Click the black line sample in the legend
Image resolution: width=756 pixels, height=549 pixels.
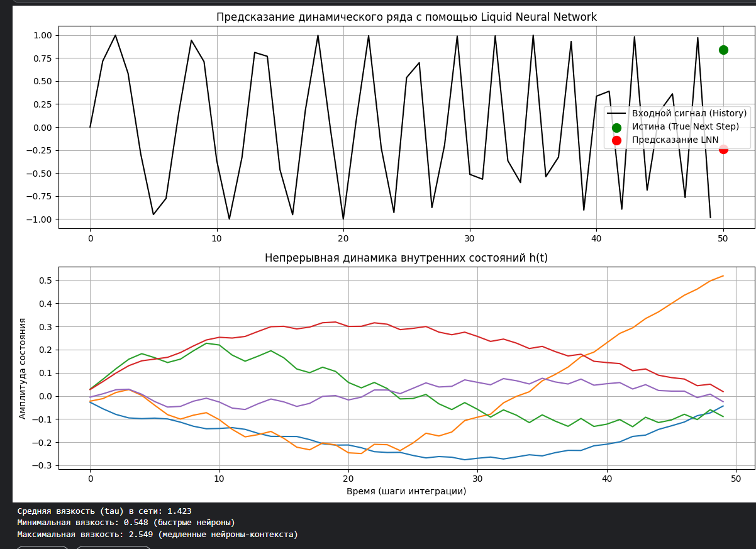[x=616, y=113]
